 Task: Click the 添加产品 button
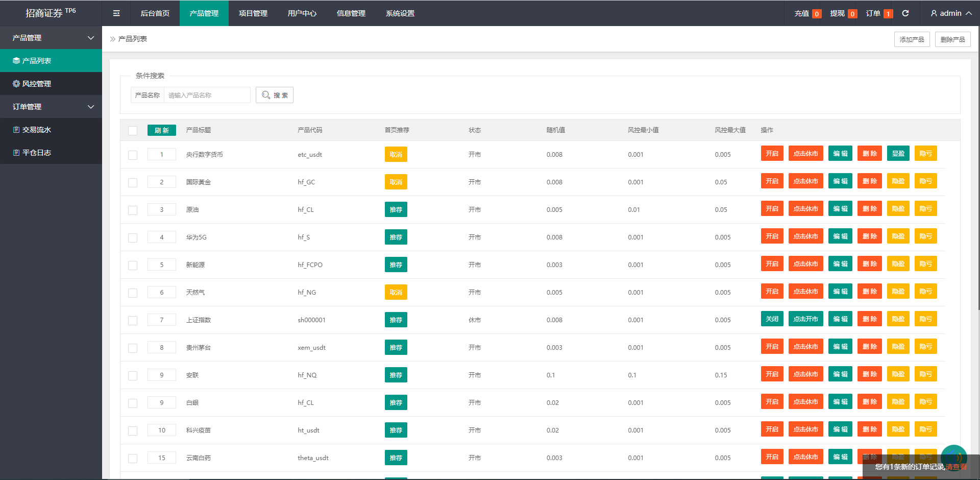(912, 39)
